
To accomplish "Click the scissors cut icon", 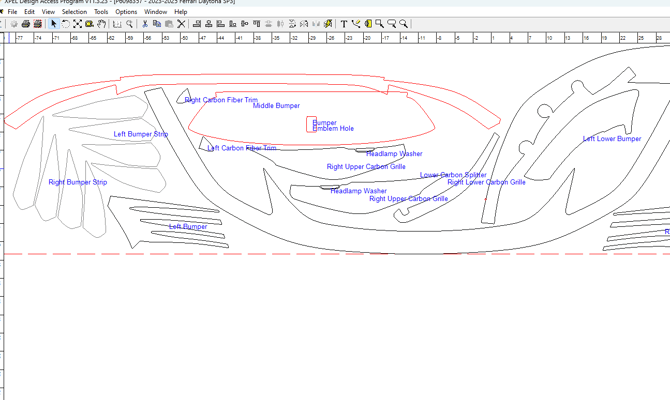I will coord(145,24).
